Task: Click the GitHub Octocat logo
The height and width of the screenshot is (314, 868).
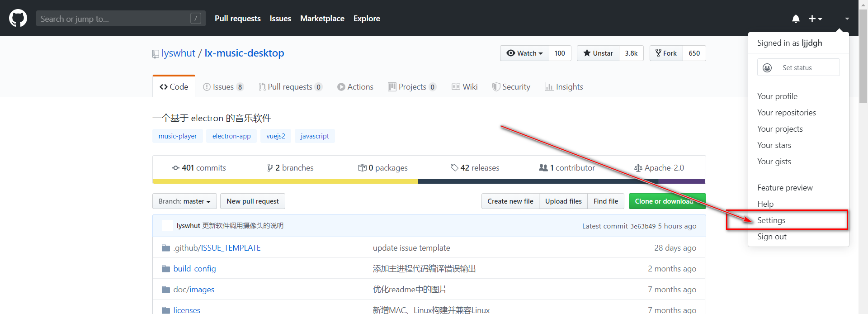Action: click(x=18, y=19)
